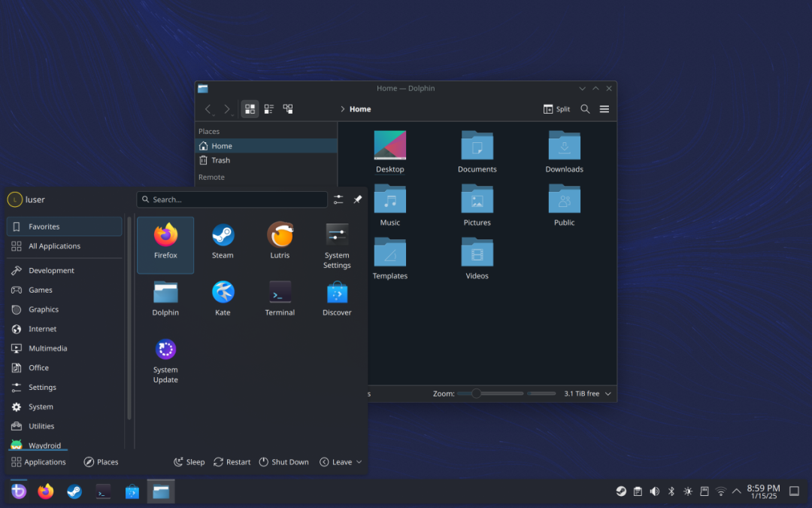Image resolution: width=812 pixels, height=508 pixels.
Task: Open the Graphics category
Action: 64,309
